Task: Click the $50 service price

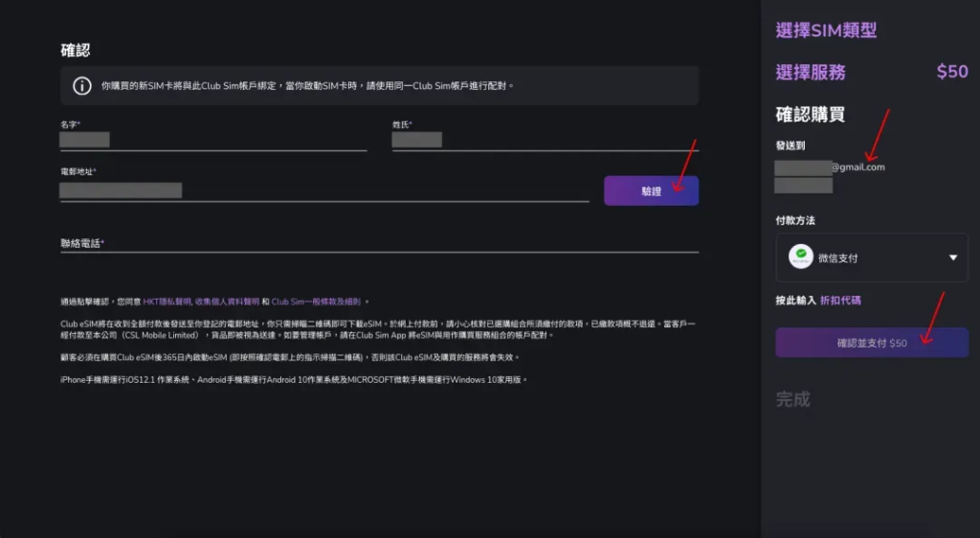Action: point(951,73)
